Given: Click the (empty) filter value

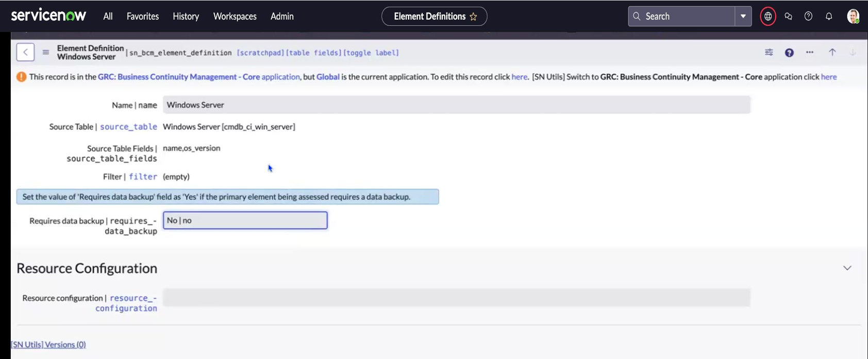Looking at the screenshot, I should pyautogui.click(x=176, y=176).
